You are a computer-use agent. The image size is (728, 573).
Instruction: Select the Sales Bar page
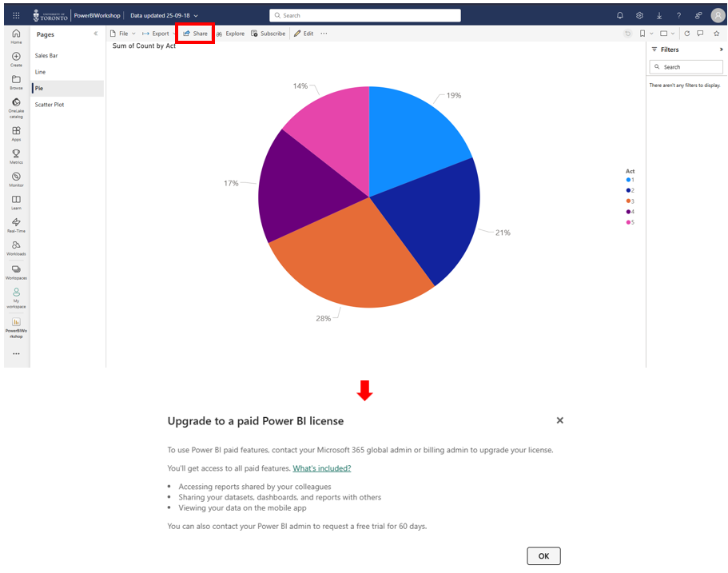(68, 56)
